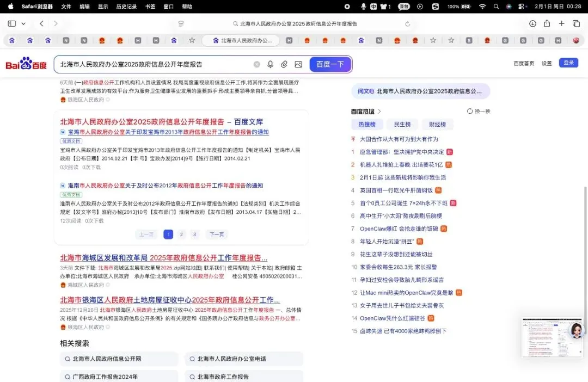Open hot item 大国合作从大有可为到大有作为
Viewport: 588px width, 382px height.
[x=399, y=139]
